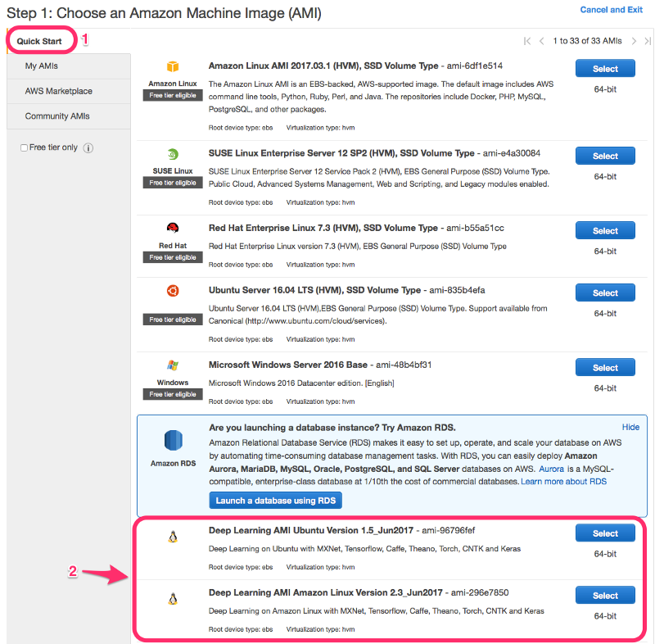
Task: Click Red Hat Enterprise Linux 7.3 title
Action: click(x=323, y=228)
